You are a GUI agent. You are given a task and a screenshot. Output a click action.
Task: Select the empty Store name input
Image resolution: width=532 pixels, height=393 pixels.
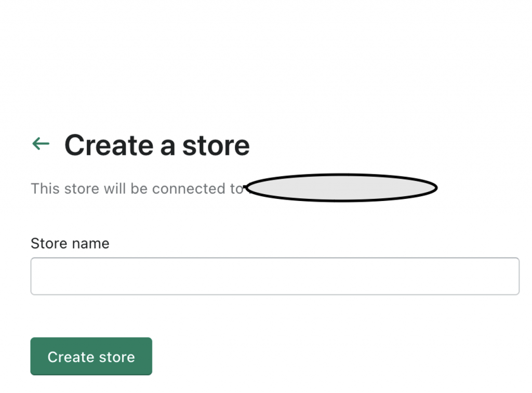tap(275, 276)
